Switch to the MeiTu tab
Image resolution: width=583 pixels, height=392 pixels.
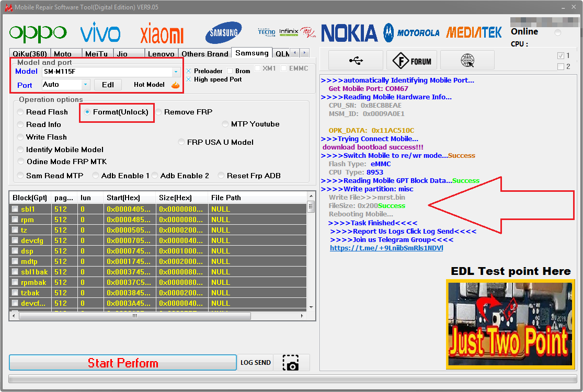coord(97,53)
